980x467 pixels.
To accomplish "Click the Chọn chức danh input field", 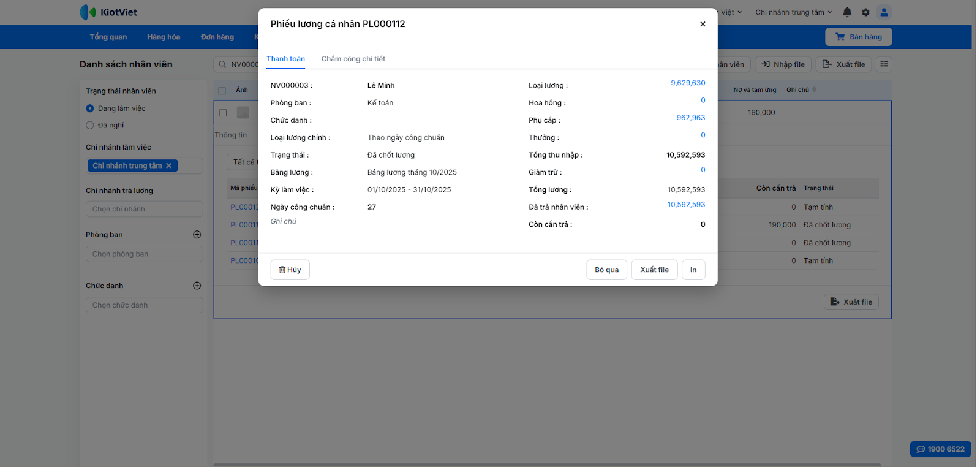I will [x=144, y=305].
